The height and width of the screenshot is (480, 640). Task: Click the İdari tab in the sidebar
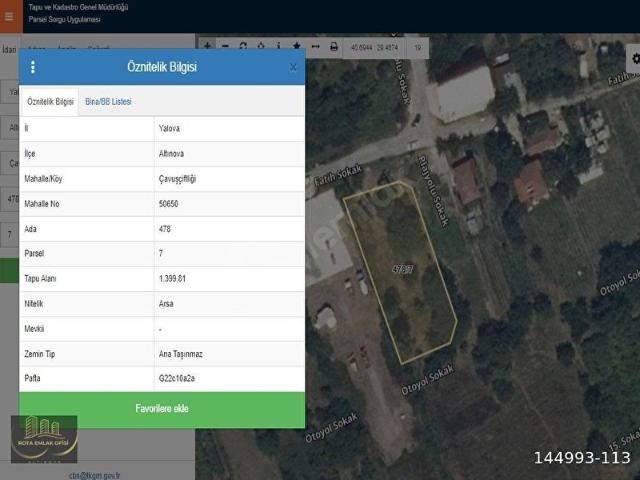[9, 48]
